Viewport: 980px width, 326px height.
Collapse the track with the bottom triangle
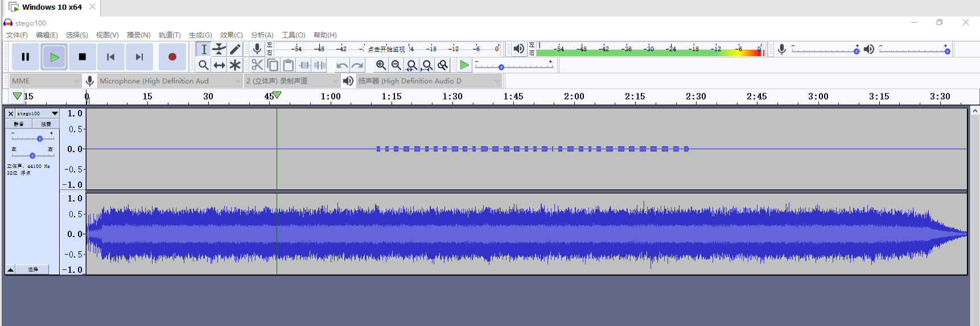pos(10,269)
